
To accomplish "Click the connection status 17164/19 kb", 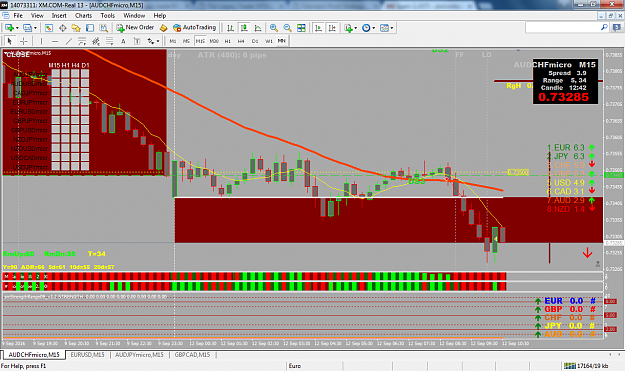I will click(586, 366).
